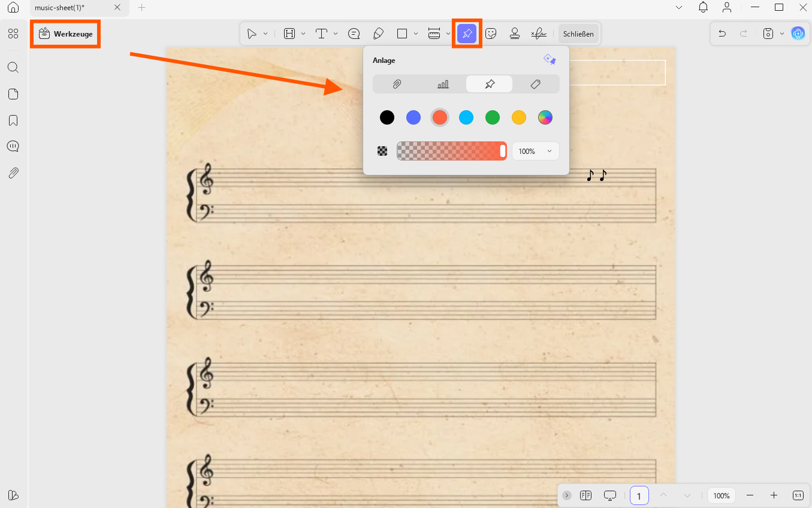The height and width of the screenshot is (508, 812).
Task: Open the zoom level 100% dropdown
Action: point(722,495)
